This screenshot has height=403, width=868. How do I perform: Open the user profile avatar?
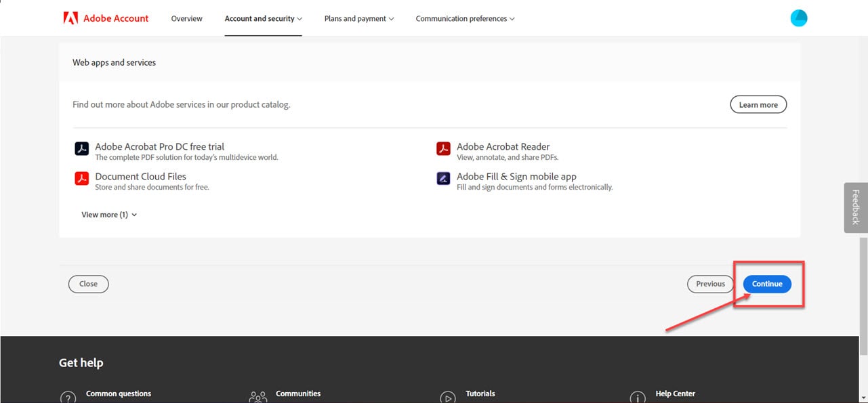pos(799,18)
